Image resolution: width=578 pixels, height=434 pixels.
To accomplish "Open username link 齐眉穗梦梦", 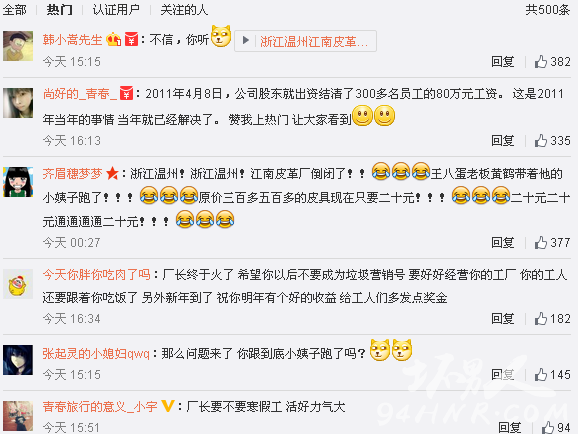I will point(72,173).
